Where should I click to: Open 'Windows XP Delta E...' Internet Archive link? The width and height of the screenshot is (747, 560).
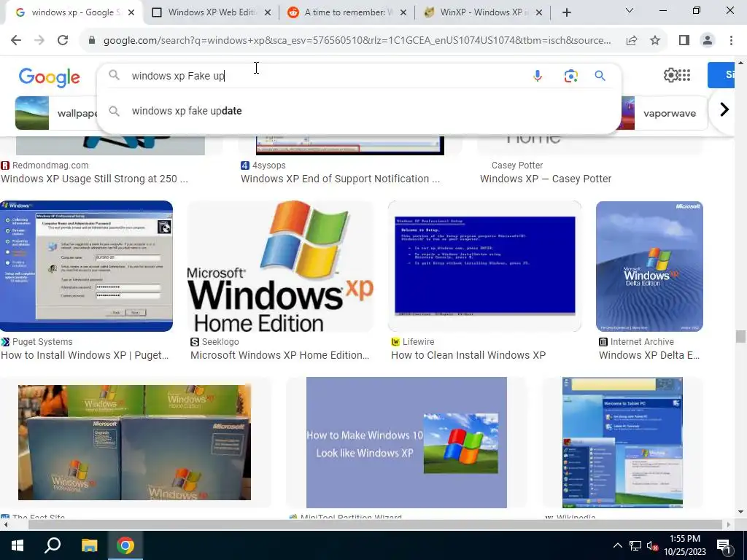coord(649,355)
